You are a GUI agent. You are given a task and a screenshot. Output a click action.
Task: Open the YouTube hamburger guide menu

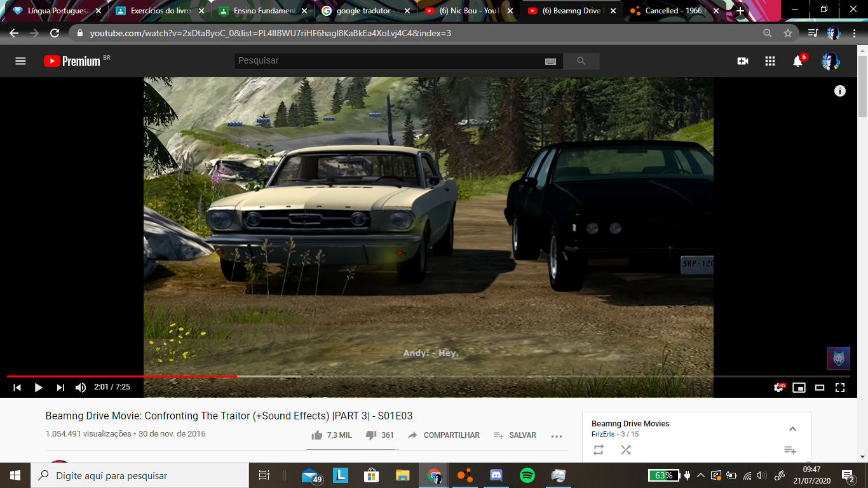[20, 61]
